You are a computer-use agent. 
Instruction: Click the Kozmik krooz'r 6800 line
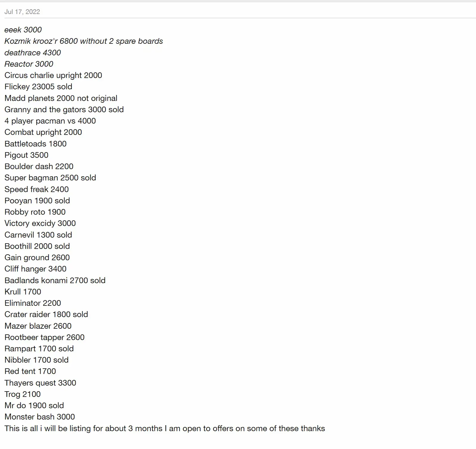[84, 41]
